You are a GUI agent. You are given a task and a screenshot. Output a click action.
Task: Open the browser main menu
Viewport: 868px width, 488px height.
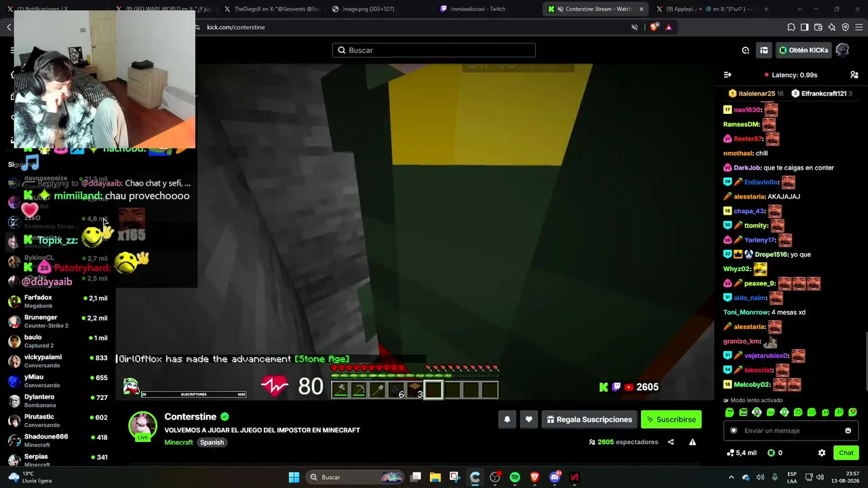click(x=859, y=27)
